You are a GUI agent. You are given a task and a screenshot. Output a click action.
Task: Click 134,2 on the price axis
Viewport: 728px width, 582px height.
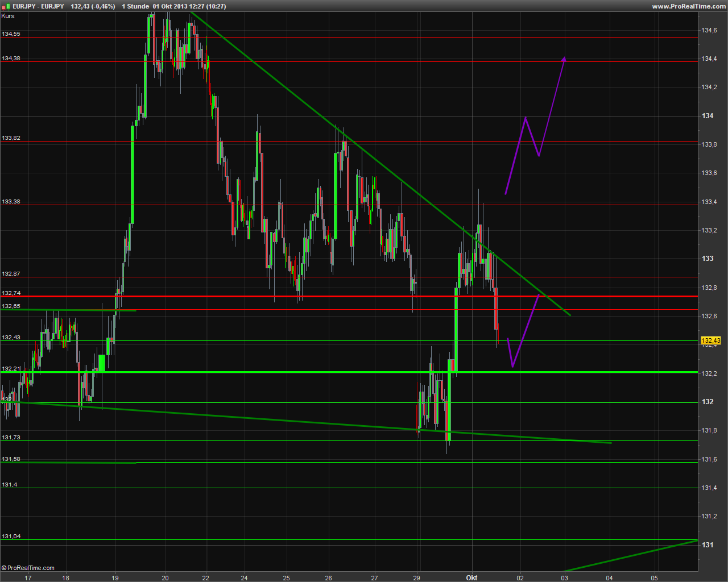(709, 87)
